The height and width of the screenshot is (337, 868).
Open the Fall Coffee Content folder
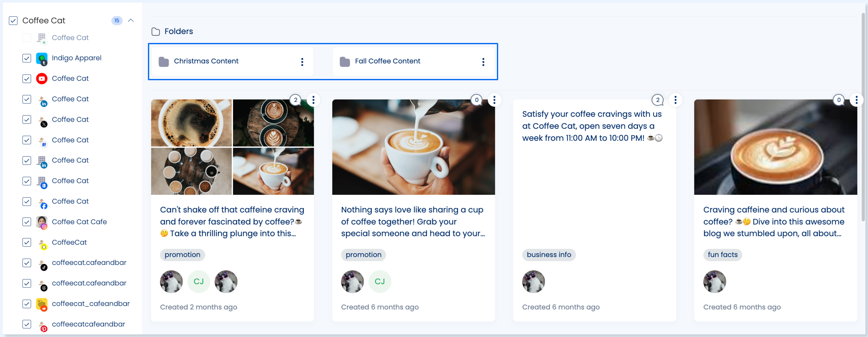tap(387, 61)
